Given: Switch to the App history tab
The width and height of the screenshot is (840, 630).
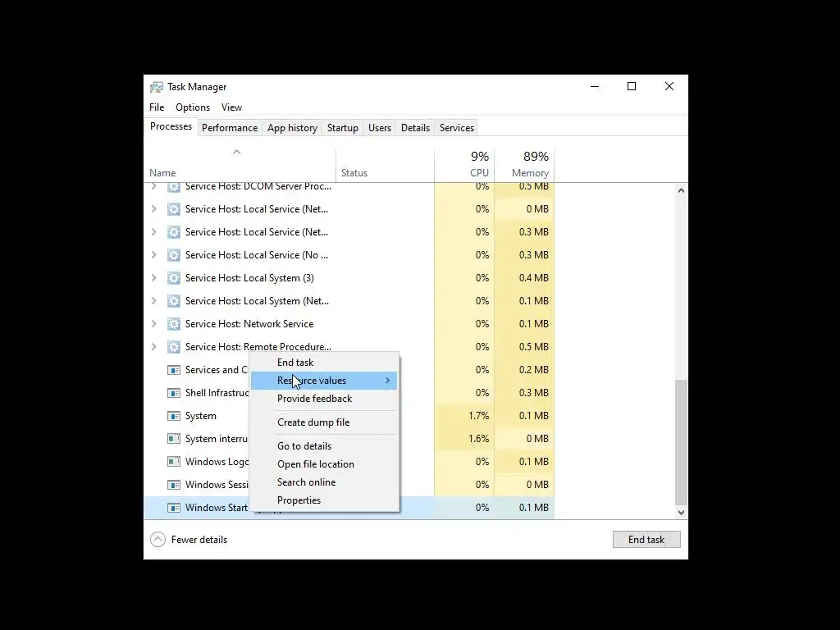Looking at the screenshot, I should pyautogui.click(x=292, y=128).
